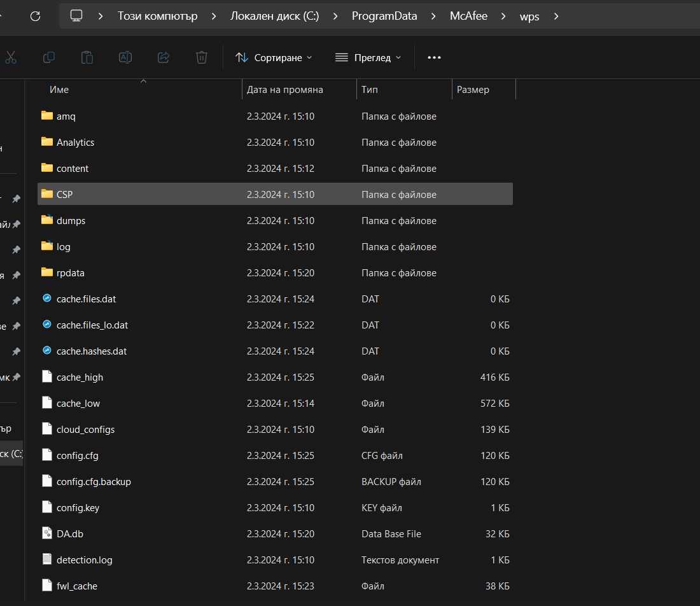The height and width of the screenshot is (606, 700).
Task: Expand the chevron after wps in path
Action: (x=556, y=16)
